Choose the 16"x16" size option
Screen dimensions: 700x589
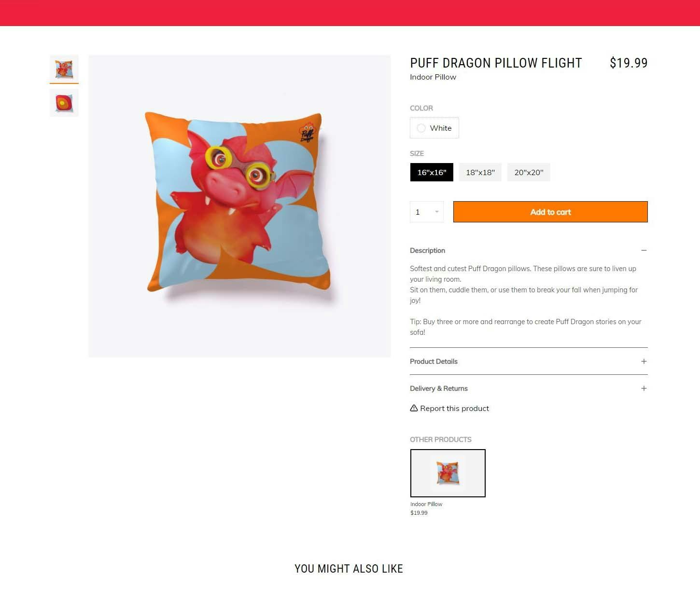(432, 172)
